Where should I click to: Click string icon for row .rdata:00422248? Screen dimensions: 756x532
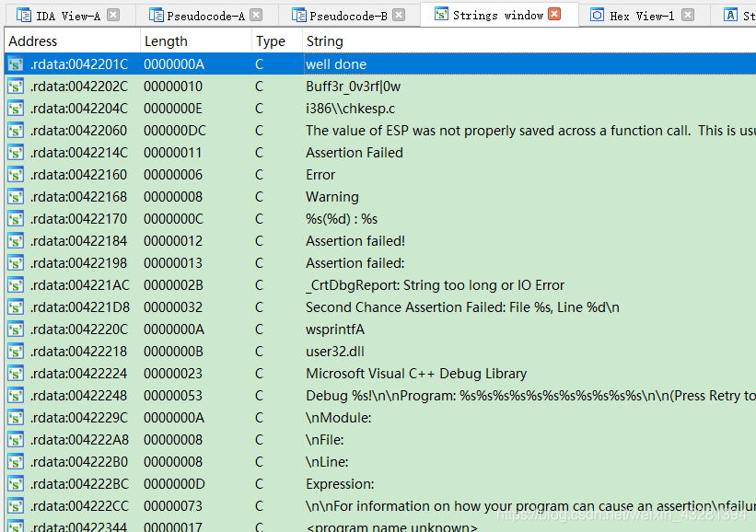point(16,396)
